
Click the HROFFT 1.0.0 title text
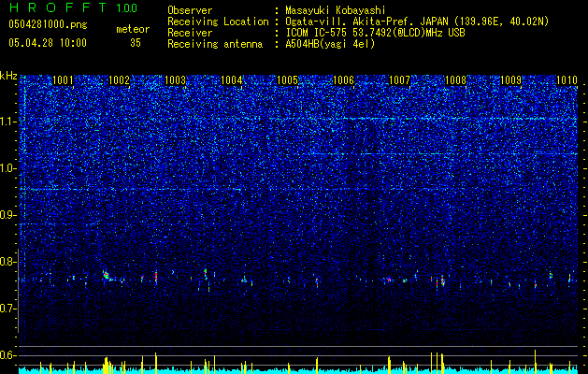pyautogui.click(x=73, y=7)
